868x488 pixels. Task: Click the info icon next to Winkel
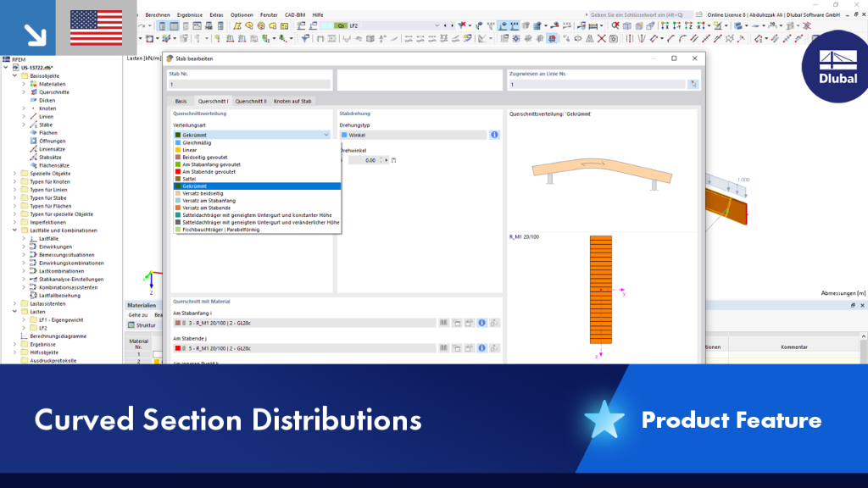[494, 135]
